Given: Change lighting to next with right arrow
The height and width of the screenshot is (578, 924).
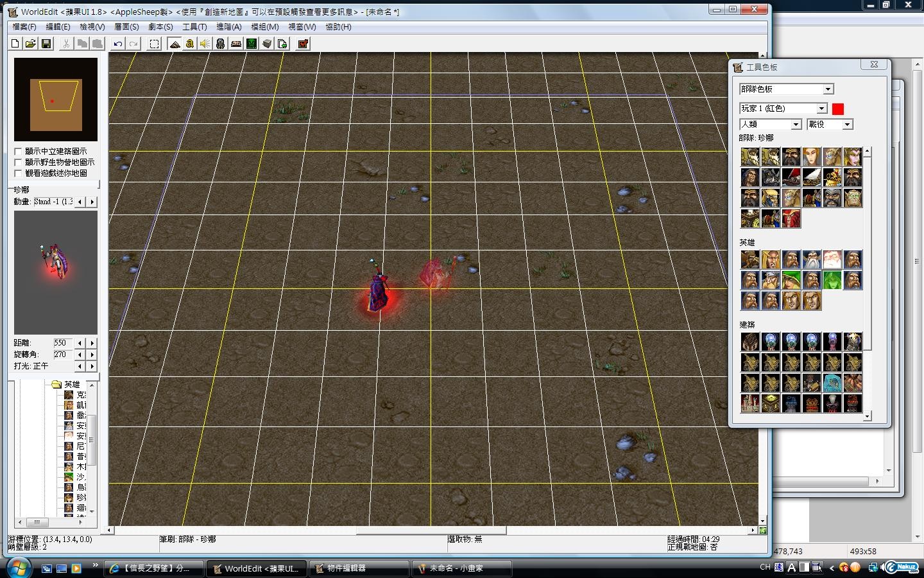Looking at the screenshot, I should (x=92, y=366).
